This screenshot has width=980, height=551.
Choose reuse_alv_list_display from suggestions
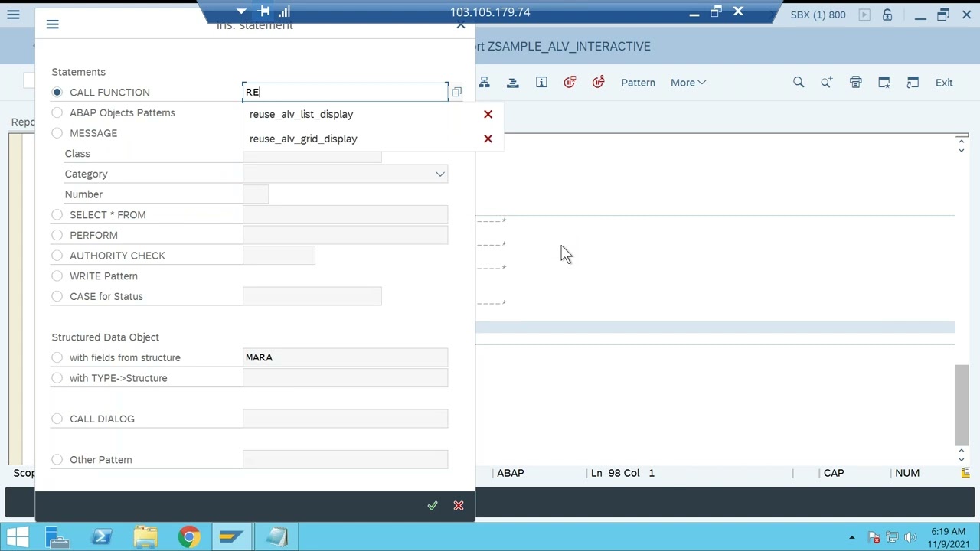(301, 114)
